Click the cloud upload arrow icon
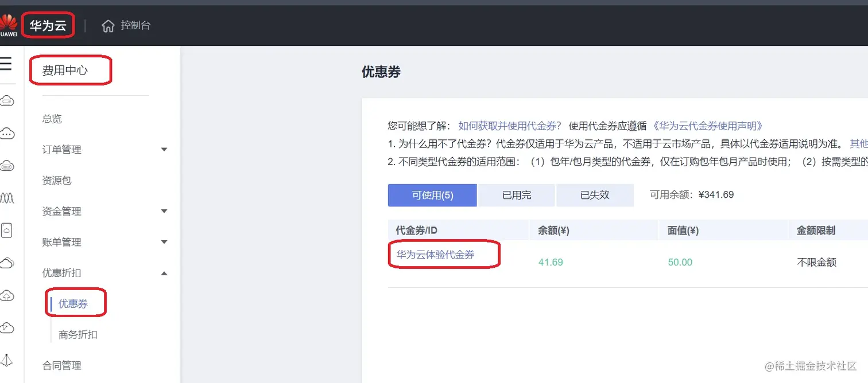This screenshot has height=383, width=868. [7, 296]
